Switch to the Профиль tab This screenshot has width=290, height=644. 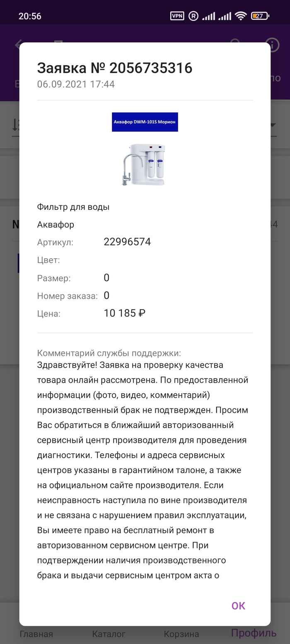(x=254, y=633)
